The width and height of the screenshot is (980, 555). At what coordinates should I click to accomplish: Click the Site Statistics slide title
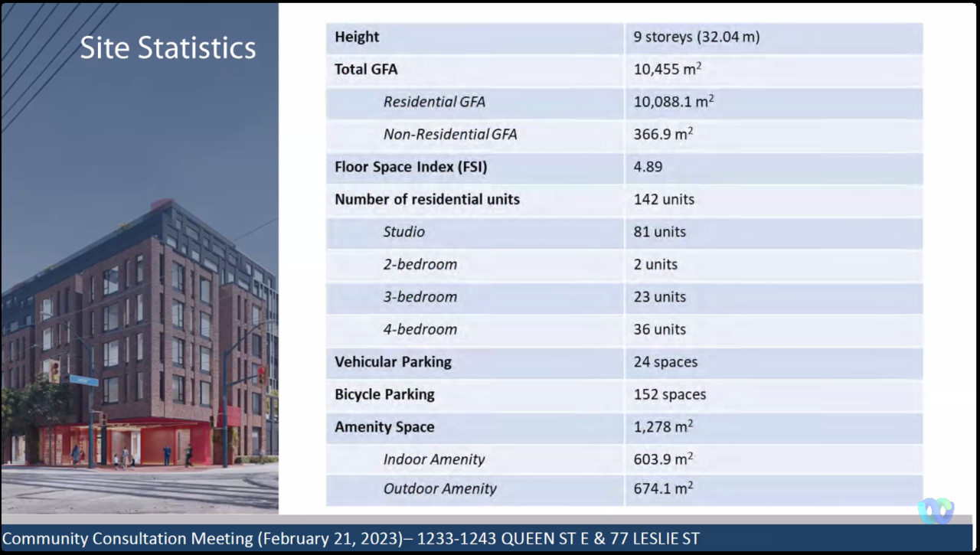point(168,47)
